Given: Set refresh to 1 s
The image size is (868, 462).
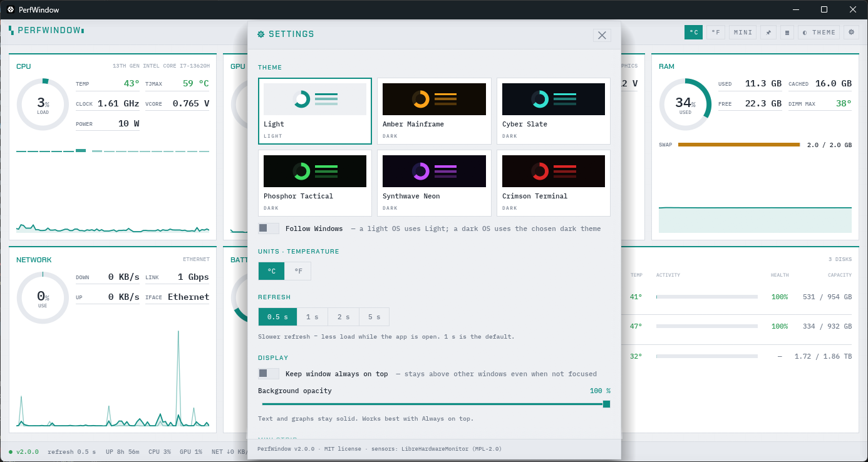Looking at the screenshot, I should 313,317.
